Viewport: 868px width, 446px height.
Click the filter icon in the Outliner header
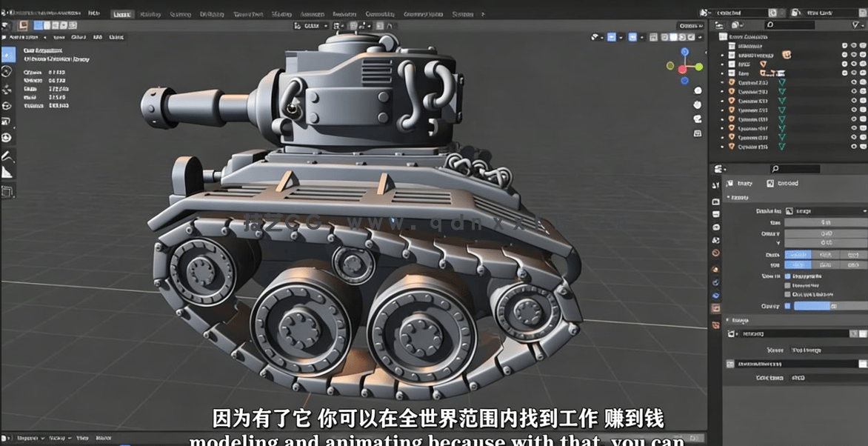[854, 24]
